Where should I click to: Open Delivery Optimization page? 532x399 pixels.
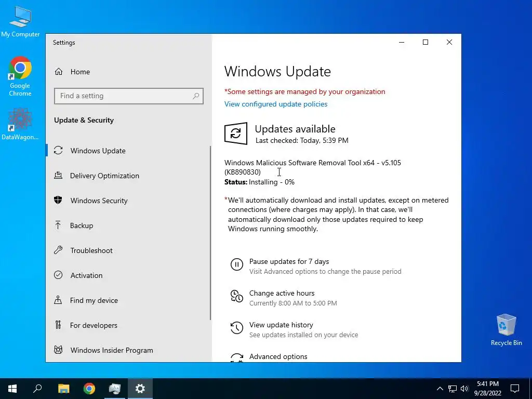pos(104,176)
